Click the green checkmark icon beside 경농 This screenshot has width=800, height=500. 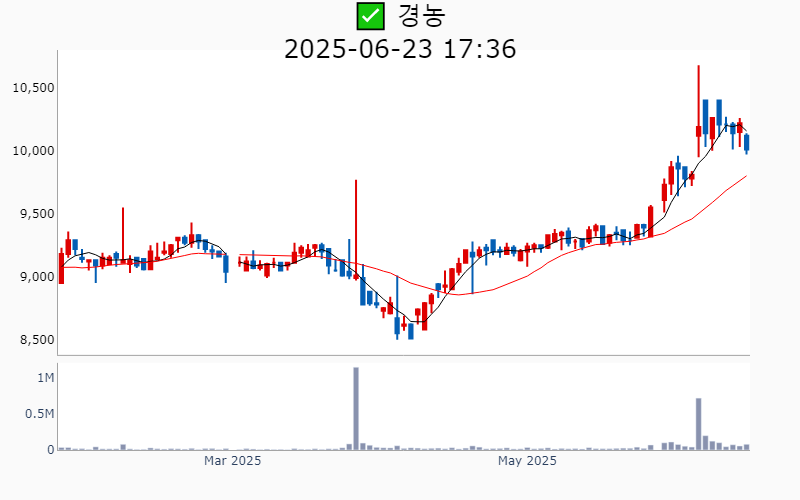pyautogui.click(x=370, y=16)
